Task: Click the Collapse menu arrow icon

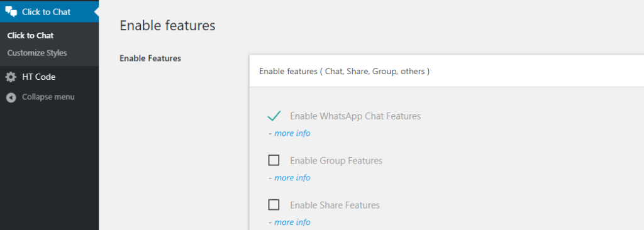Action: (11, 97)
